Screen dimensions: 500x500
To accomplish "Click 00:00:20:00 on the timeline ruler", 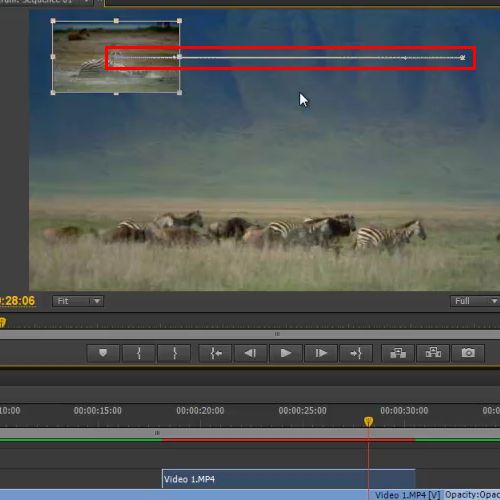I will point(200,411).
